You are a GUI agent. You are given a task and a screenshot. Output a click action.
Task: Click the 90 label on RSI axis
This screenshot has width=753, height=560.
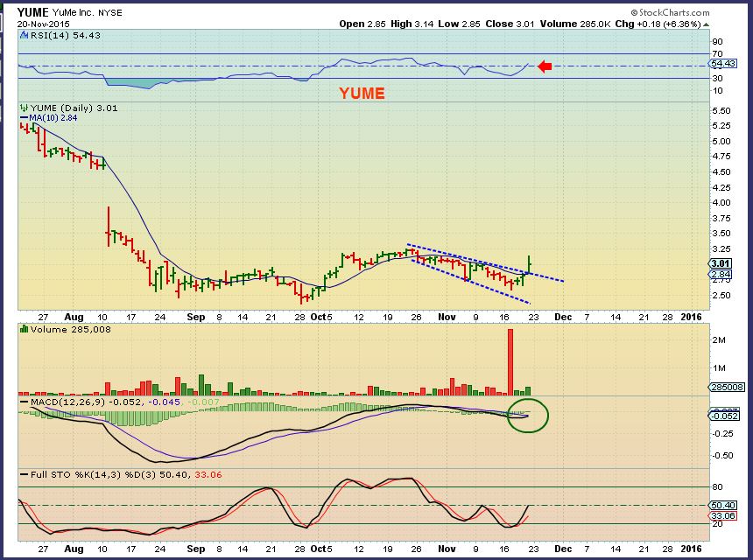718,42
